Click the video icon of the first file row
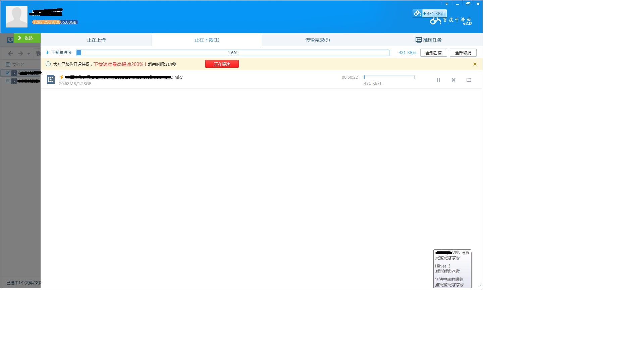 point(14,73)
